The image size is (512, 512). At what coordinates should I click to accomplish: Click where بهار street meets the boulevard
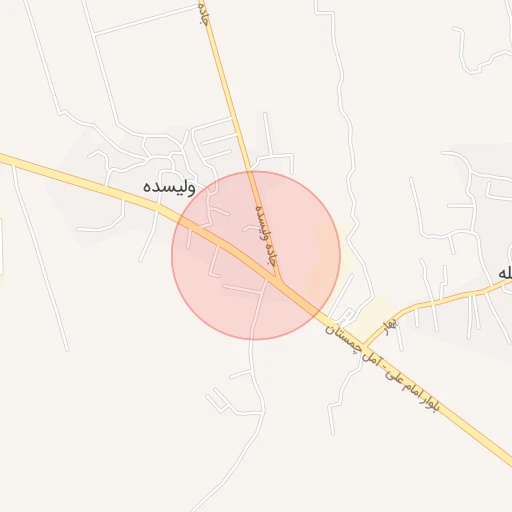click(x=365, y=346)
